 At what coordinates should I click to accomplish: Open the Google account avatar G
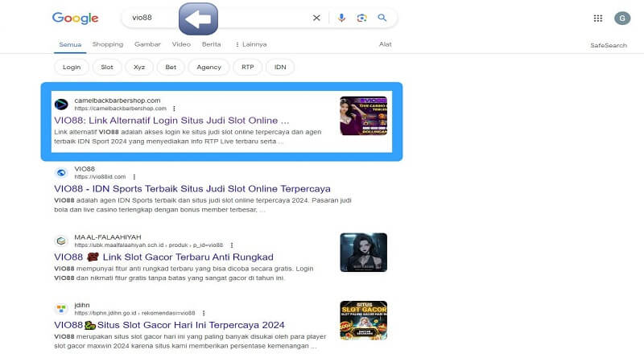(x=622, y=18)
